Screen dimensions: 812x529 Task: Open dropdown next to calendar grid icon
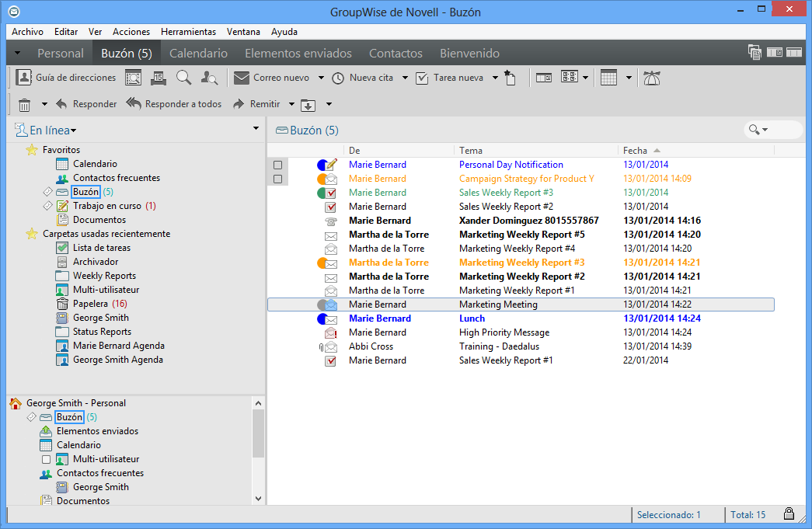click(629, 78)
